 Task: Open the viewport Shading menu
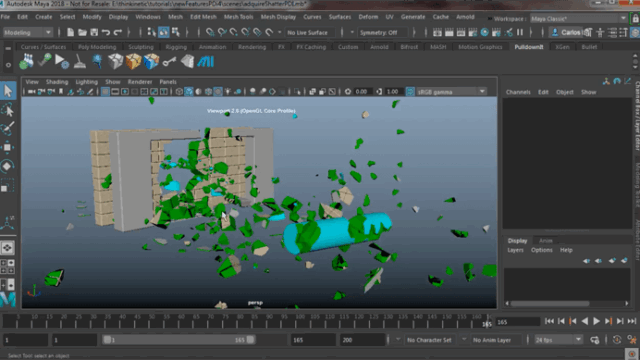tap(57, 82)
